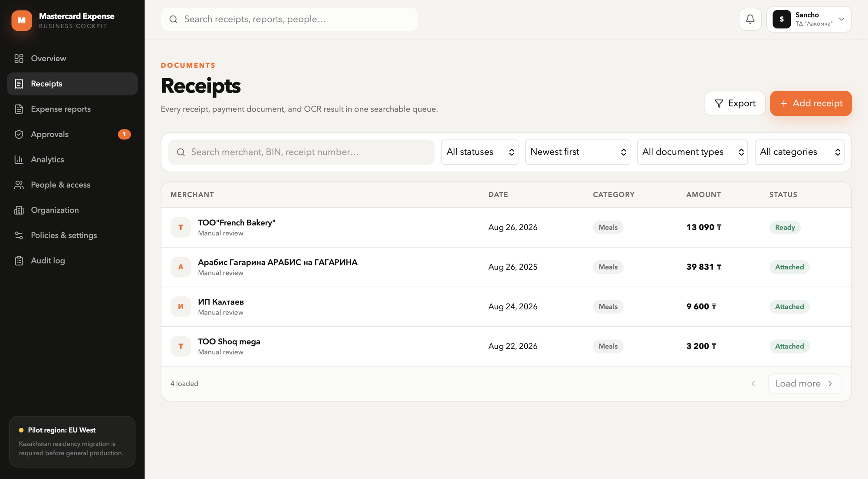Open the All statuses dropdown
This screenshot has width=868, height=479.
(480, 152)
